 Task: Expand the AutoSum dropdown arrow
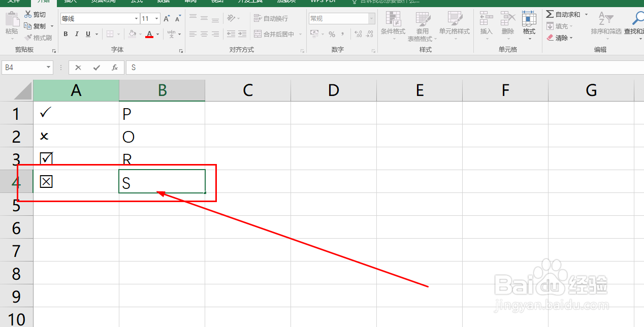586,15
